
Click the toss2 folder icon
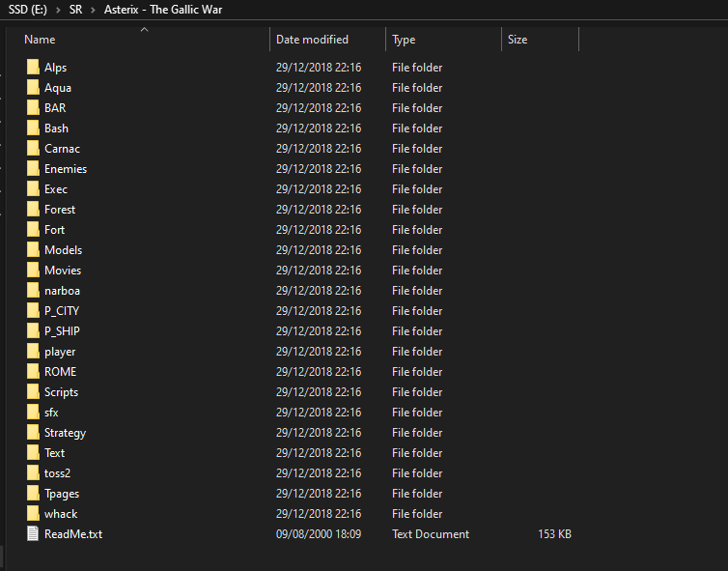[33, 473]
